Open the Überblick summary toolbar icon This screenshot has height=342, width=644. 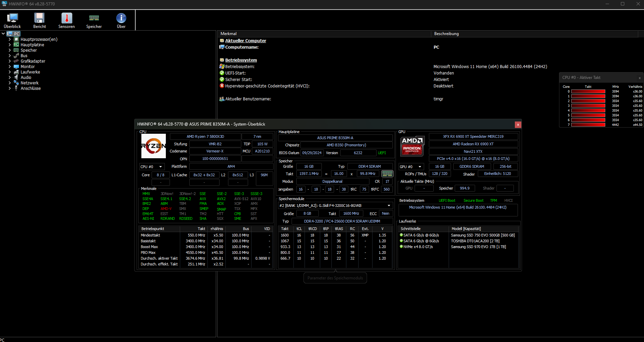[12, 20]
